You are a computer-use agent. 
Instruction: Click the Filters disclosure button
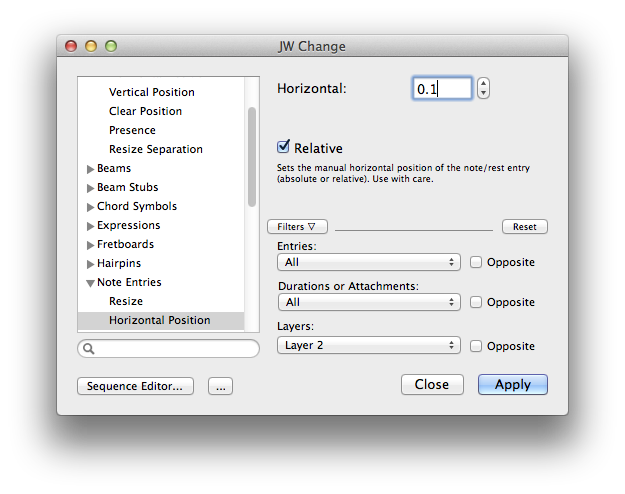[x=297, y=227]
